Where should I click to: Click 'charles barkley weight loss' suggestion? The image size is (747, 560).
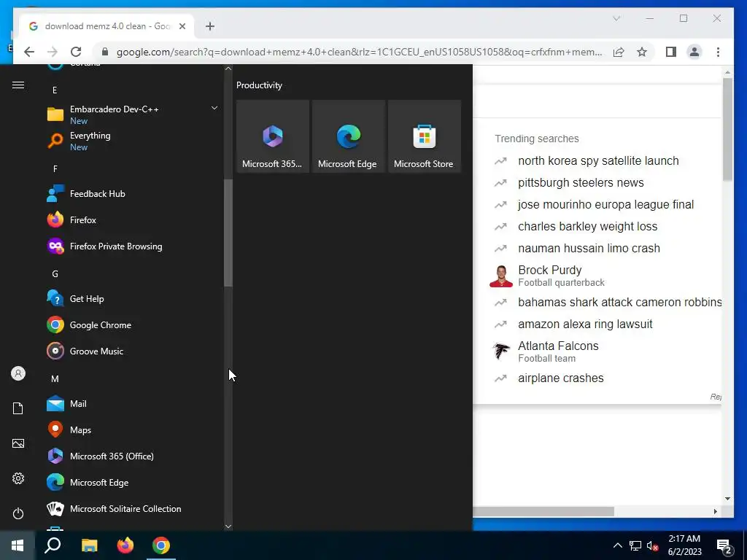click(x=587, y=227)
